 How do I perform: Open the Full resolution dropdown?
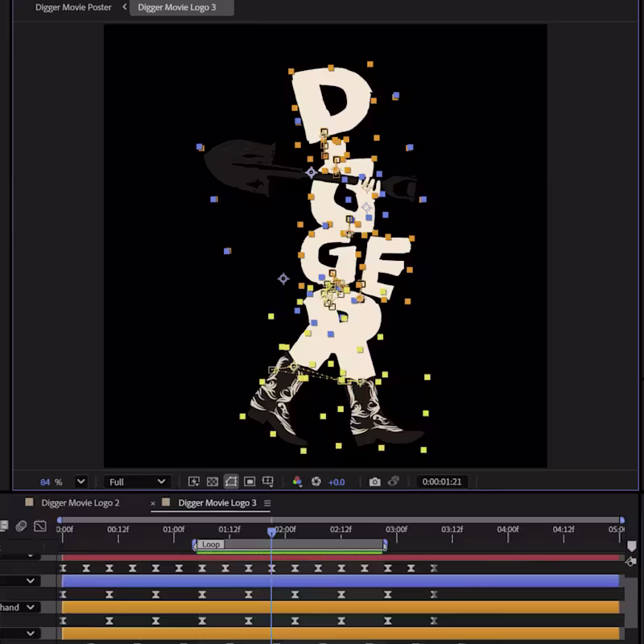tap(137, 481)
